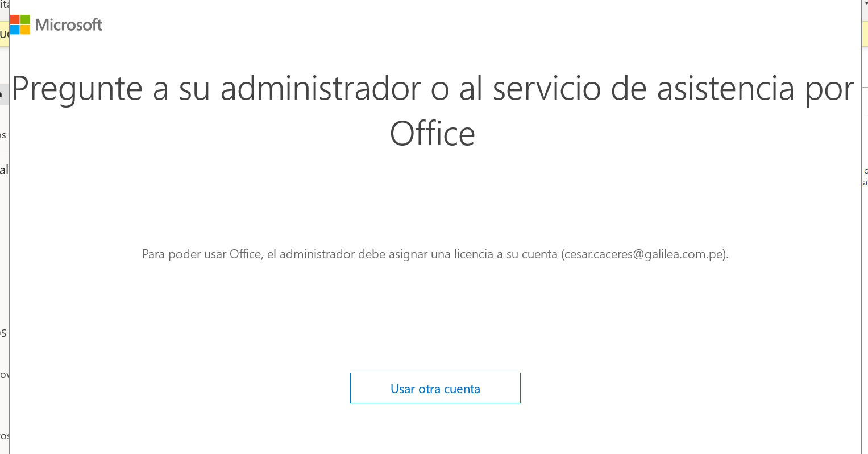
Task: Click "Para poder usar" at the message start
Action: click(183, 254)
